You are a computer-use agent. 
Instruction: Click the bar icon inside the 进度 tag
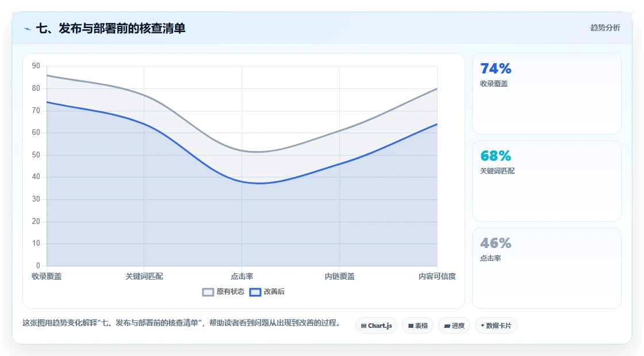click(x=447, y=326)
